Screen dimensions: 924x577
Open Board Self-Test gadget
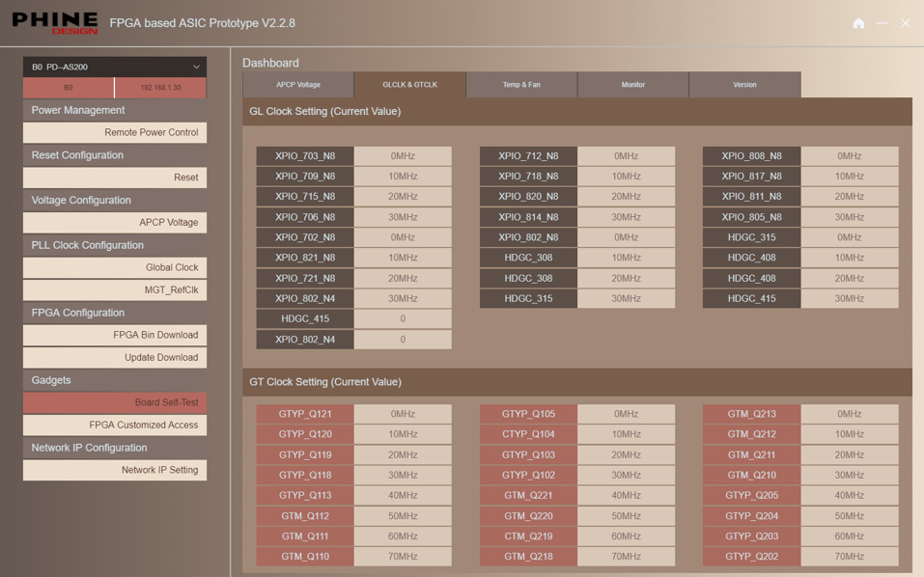point(115,402)
